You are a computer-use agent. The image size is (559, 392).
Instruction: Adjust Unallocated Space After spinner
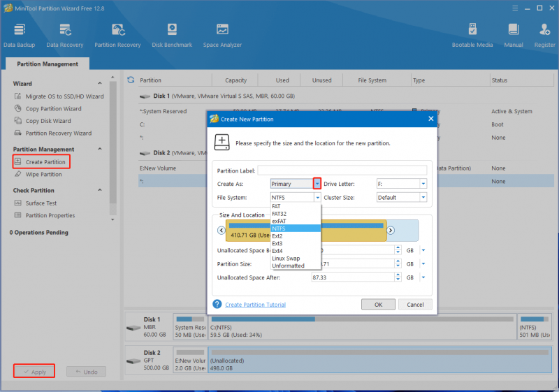[398, 277]
